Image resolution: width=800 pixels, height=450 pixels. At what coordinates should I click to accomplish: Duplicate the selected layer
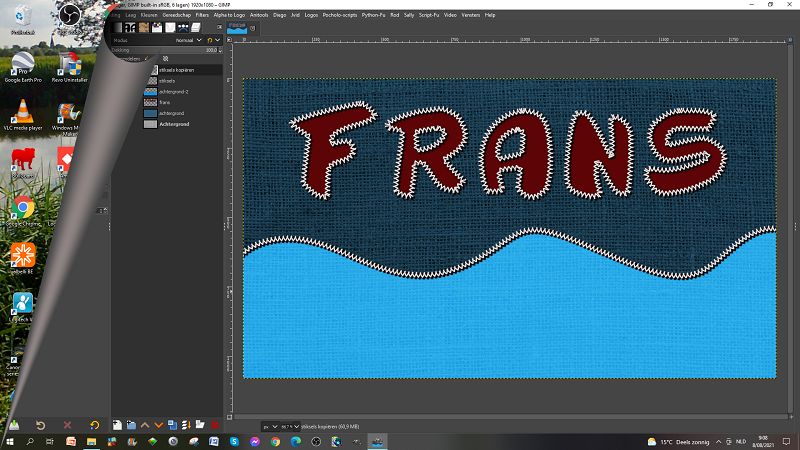(x=172, y=425)
